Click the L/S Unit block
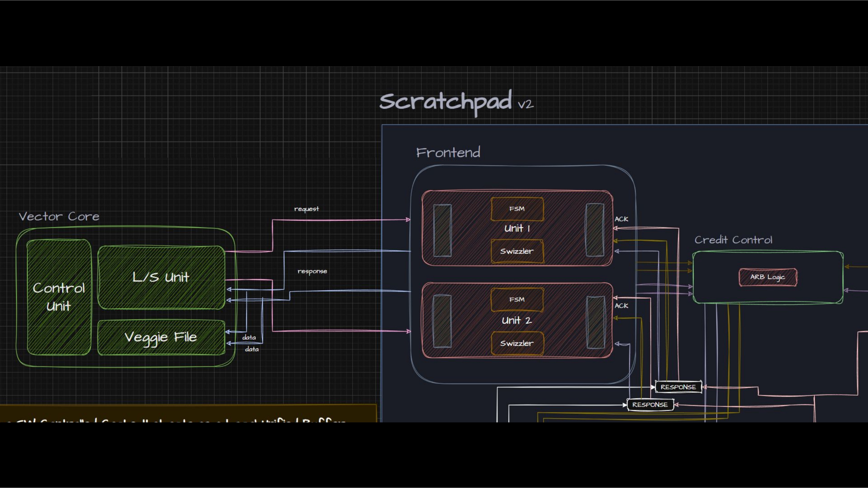868x488 pixels. (x=161, y=277)
